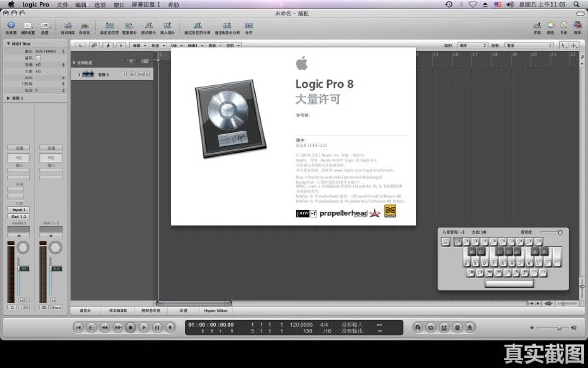Switch to the Hyper Editor tab
588x368 pixels.
point(216,311)
